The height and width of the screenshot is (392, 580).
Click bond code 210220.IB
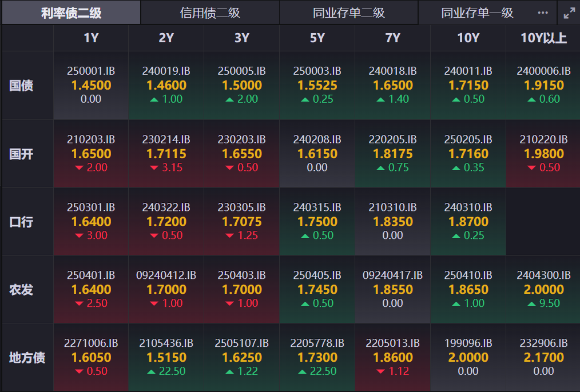(543, 139)
